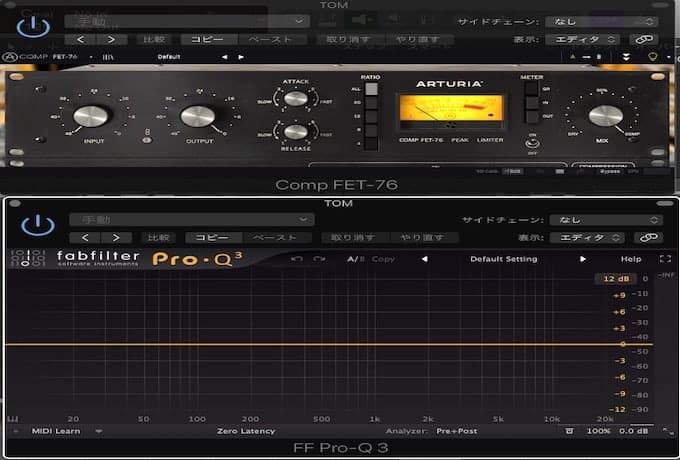The width and height of the screenshot is (680, 460).
Task: Click 100% gain scale value
Action: click(x=598, y=431)
